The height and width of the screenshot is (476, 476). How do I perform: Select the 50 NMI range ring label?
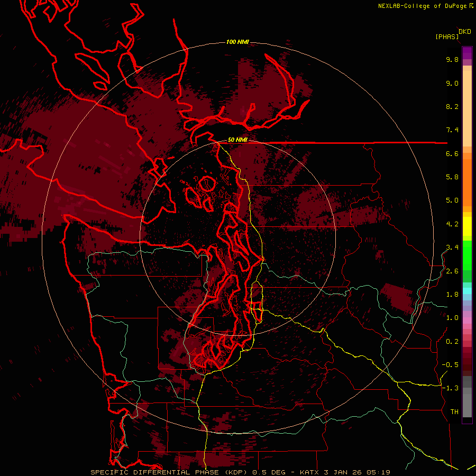click(x=237, y=140)
